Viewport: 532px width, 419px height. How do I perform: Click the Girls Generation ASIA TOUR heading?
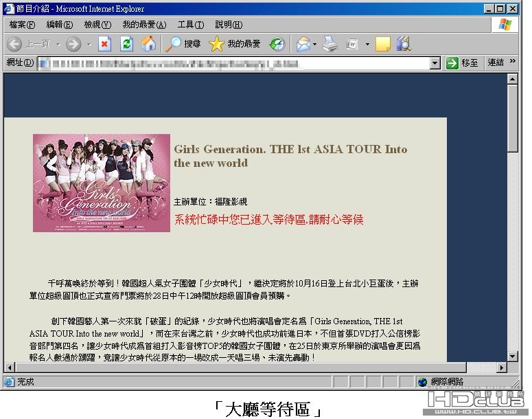pyautogui.click(x=290, y=156)
